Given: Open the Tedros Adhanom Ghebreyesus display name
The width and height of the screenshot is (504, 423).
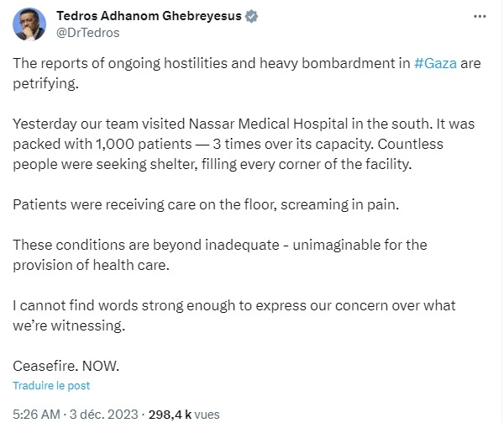Looking at the screenshot, I should click(x=150, y=16).
